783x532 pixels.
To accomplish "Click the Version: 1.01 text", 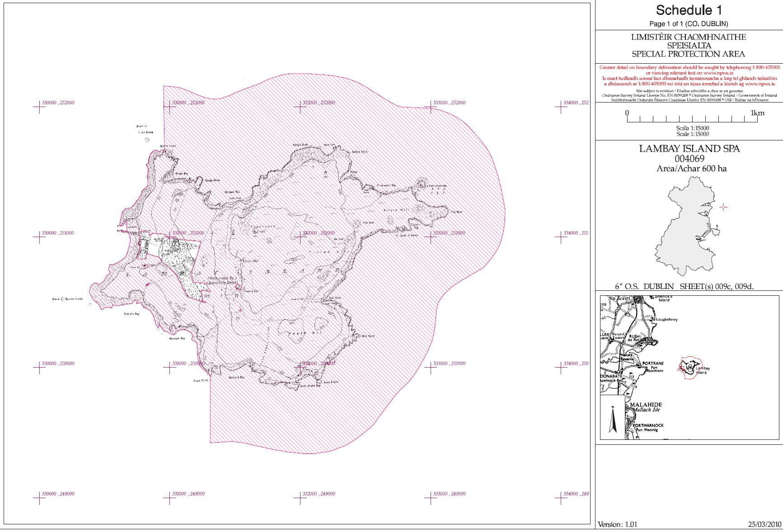I will [x=617, y=524].
